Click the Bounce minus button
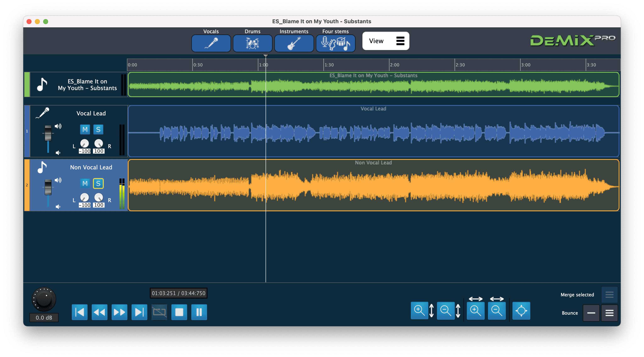The width and height of the screenshot is (644, 357). click(x=591, y=313)
